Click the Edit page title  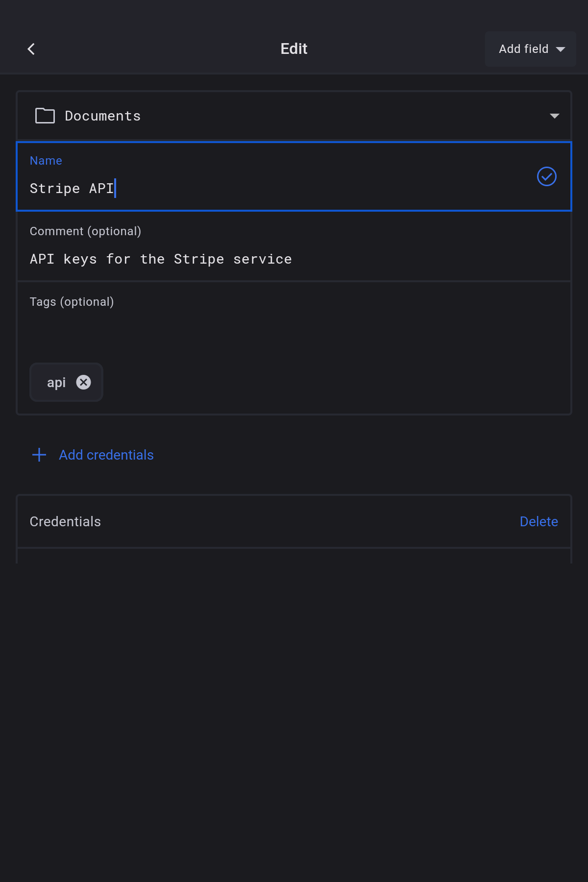294,49
